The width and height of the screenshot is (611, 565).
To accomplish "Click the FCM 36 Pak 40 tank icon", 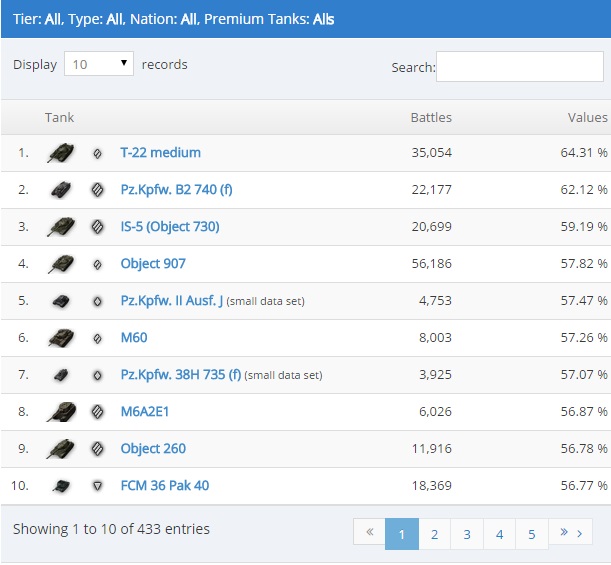I will [61, 486].
